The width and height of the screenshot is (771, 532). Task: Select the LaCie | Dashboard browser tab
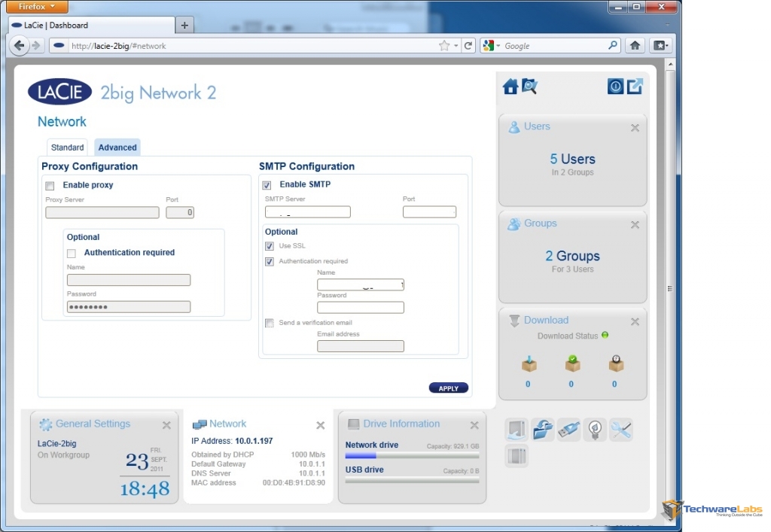(92, 25)
